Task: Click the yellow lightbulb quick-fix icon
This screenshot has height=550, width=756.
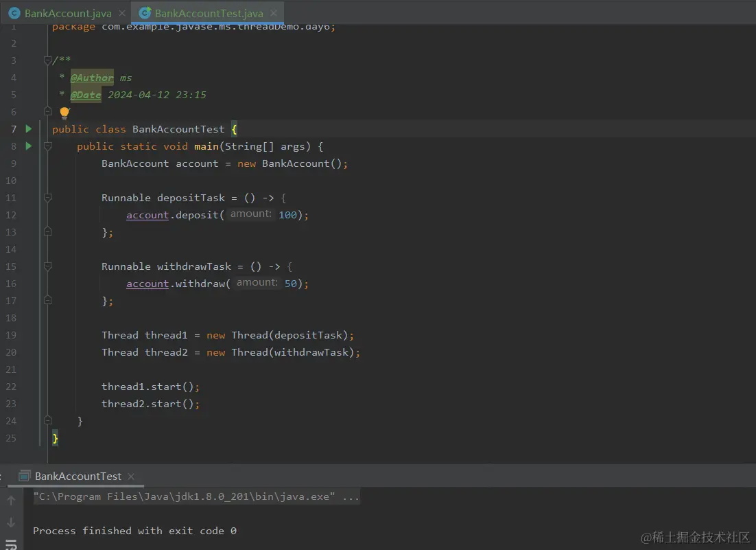Action: point(64,113)
